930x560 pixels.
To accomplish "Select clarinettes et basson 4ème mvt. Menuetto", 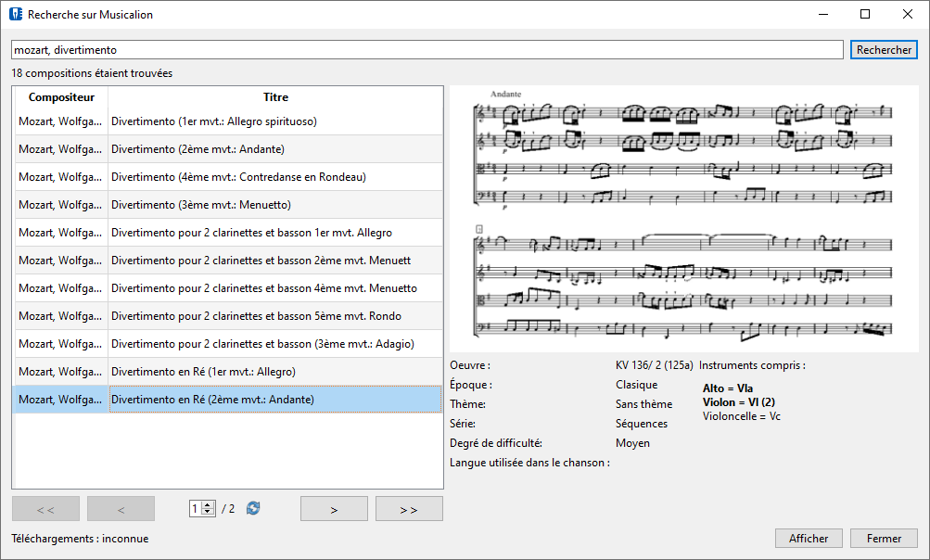I will tap(228, 288).
